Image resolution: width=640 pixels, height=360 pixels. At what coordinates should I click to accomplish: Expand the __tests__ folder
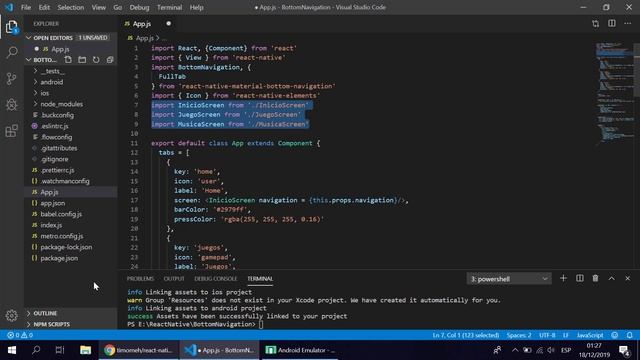pyautogui.click(x=71, y=71)
